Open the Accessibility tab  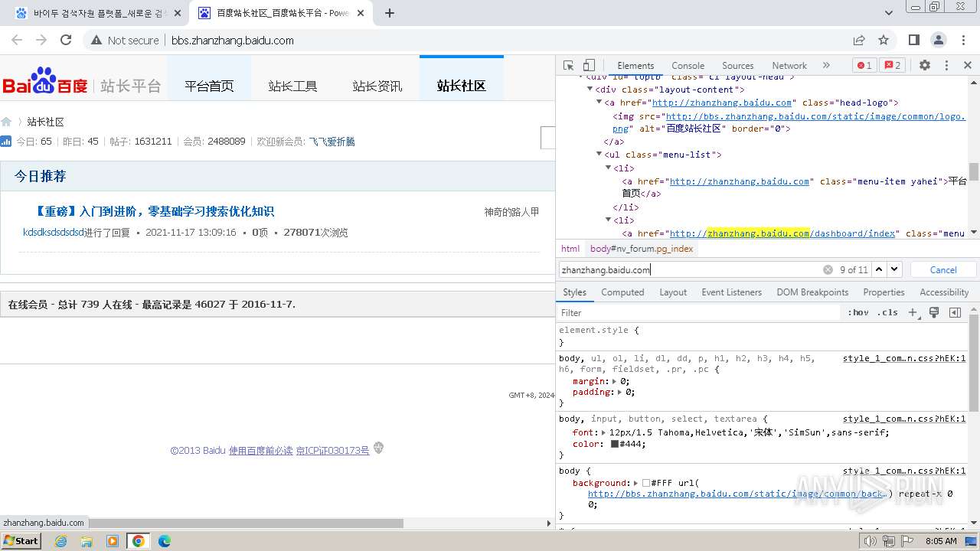click(x=944, y=292)
